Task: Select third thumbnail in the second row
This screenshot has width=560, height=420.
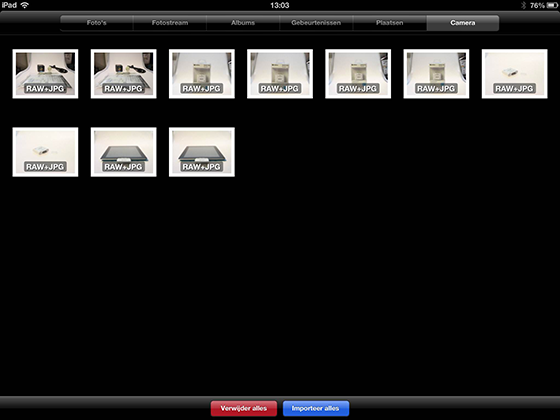Action: pyautogui.click(x=202, y=152)
